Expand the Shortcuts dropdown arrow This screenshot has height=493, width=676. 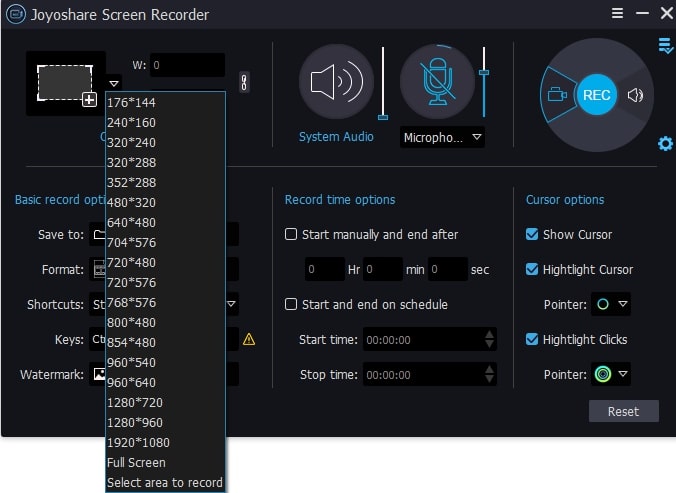tap(231, 304)
